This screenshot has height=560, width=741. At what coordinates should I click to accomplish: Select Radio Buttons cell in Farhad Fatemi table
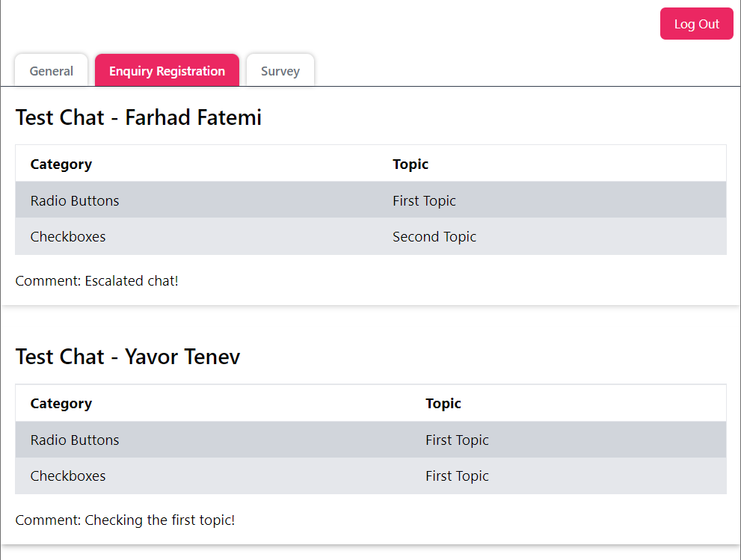pyautogui.click(x=75, y=200)
